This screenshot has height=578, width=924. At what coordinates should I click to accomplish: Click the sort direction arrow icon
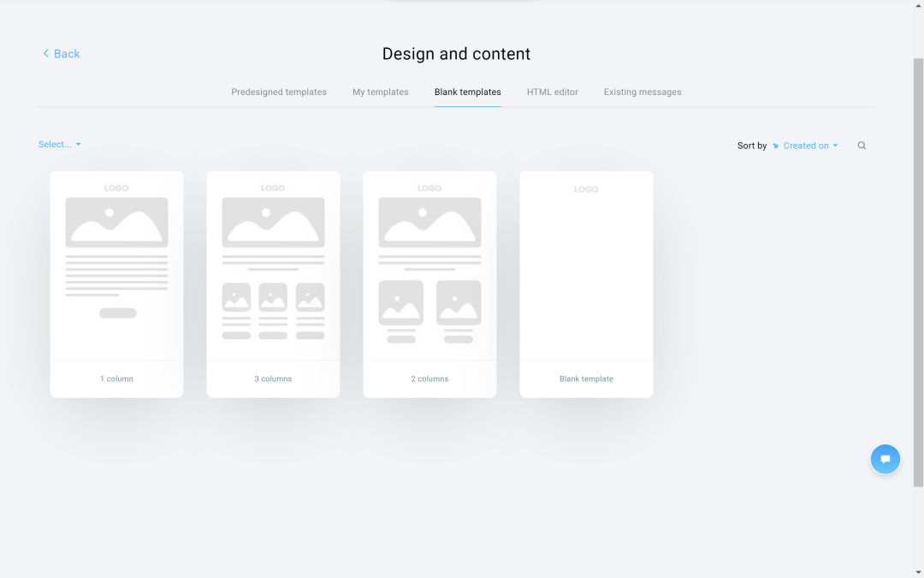[x=775, y=145]
